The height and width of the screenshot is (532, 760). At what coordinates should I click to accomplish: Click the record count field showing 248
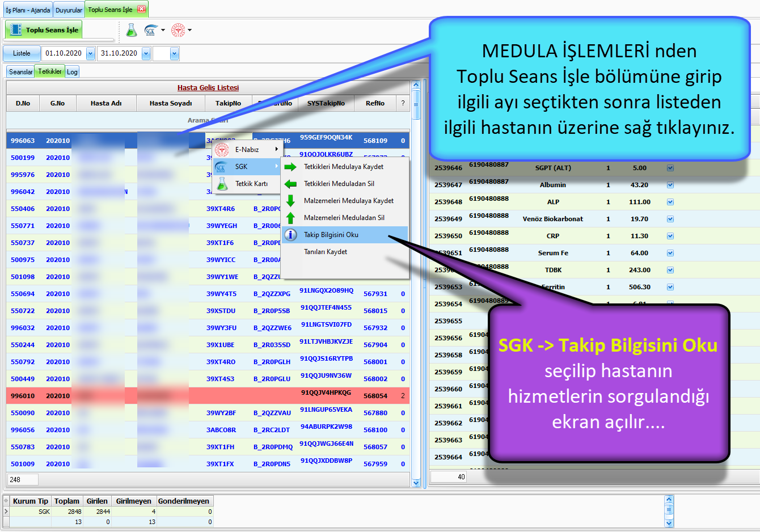click(23, 480)
